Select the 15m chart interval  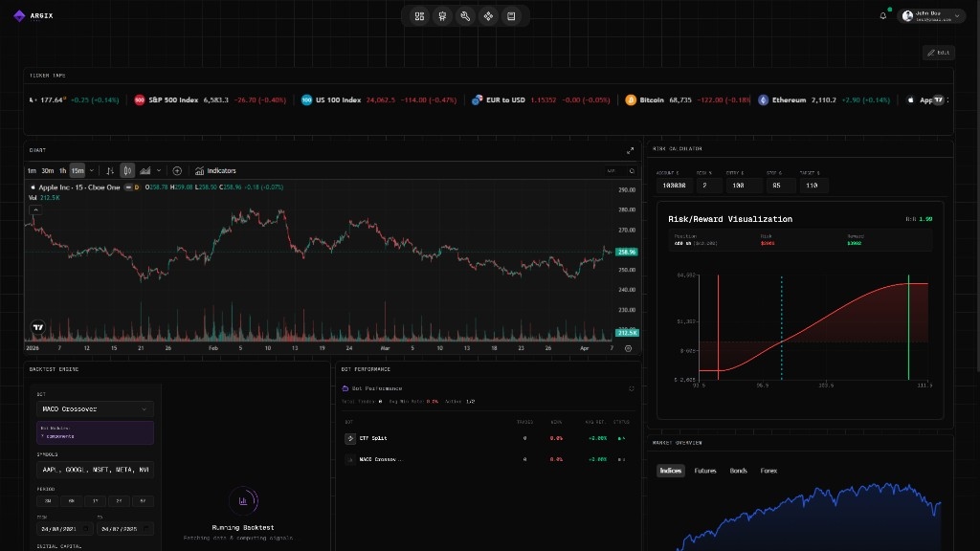(x=78, y=170)
